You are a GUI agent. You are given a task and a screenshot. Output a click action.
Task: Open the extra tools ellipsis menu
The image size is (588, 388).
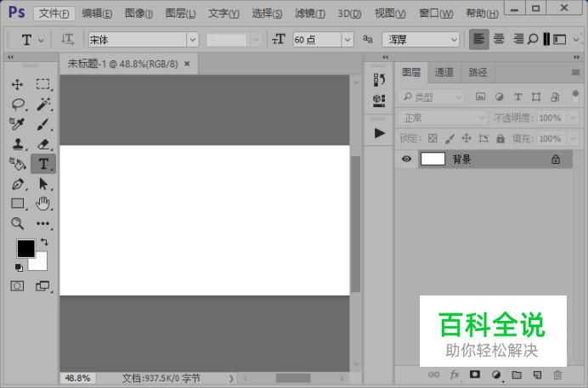[x=42, y=223]
